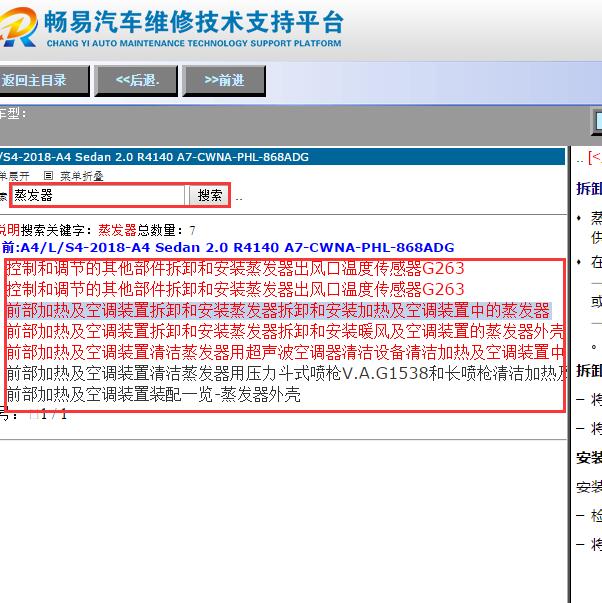Open the vehicle path link 前:A4/L/S4-2018-A4 Sedan
This screenshot has height=603, width=602.
pos(228,247)
